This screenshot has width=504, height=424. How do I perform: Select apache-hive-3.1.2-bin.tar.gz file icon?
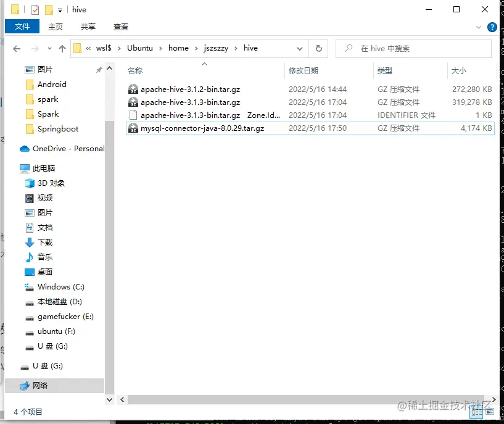[x=133, y=89]
